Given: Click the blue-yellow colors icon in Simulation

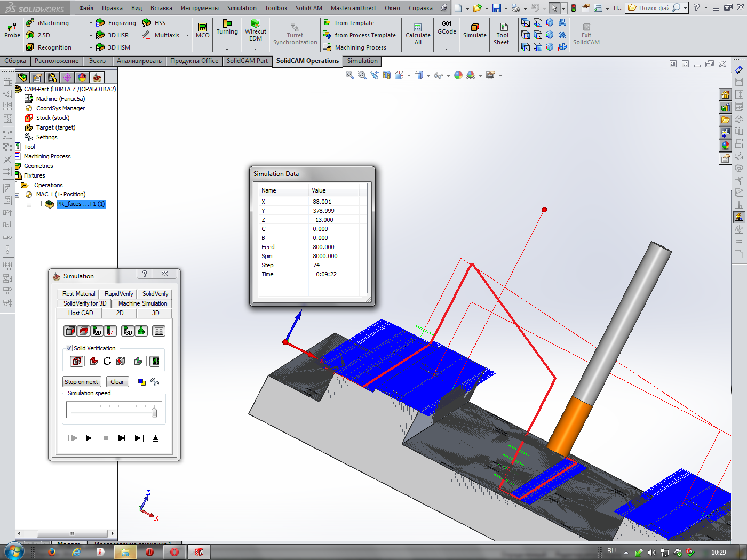Looking at the screenshot, I should pos(142,382).
